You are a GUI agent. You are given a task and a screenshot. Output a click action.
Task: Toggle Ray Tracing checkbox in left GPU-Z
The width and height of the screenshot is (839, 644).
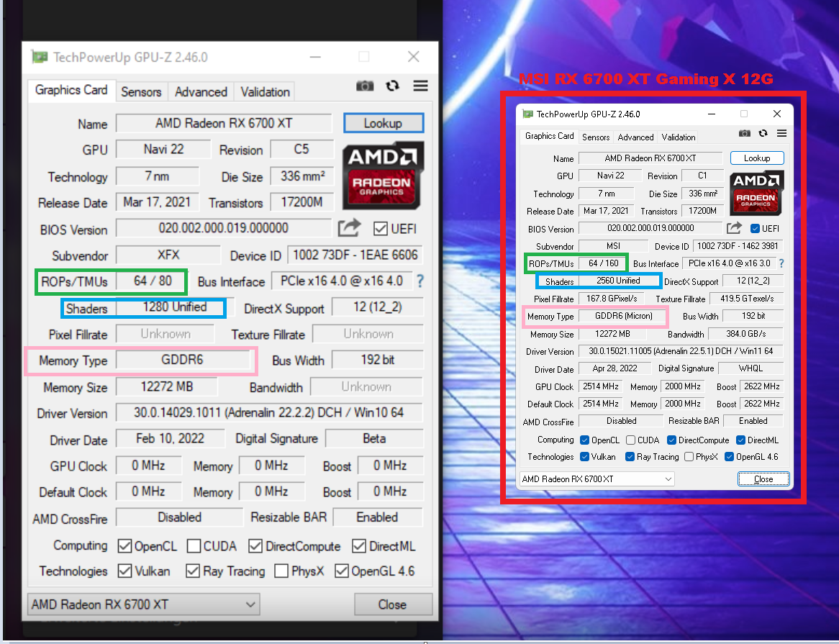[193, 571]
